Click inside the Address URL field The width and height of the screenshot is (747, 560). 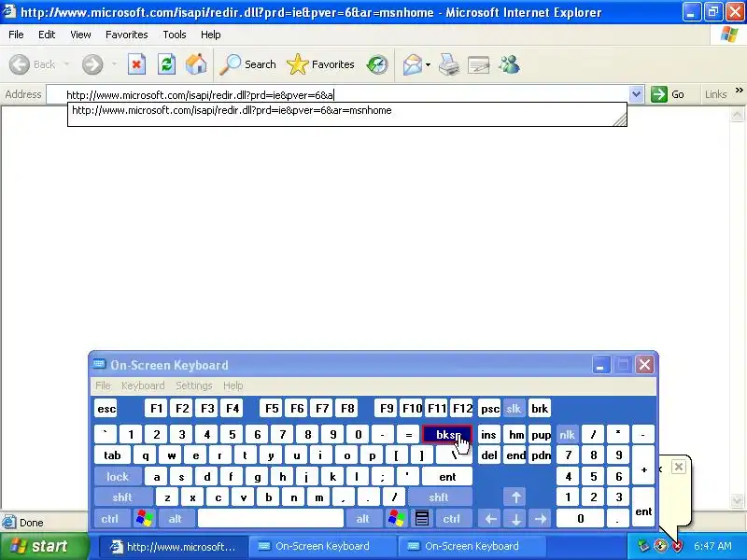(x=337, y=94)
